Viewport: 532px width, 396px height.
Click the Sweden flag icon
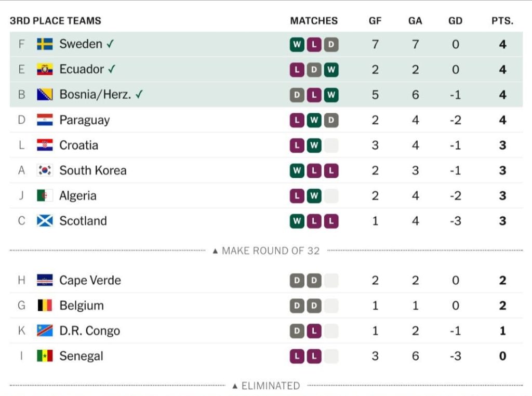click(x=45, y=44)
